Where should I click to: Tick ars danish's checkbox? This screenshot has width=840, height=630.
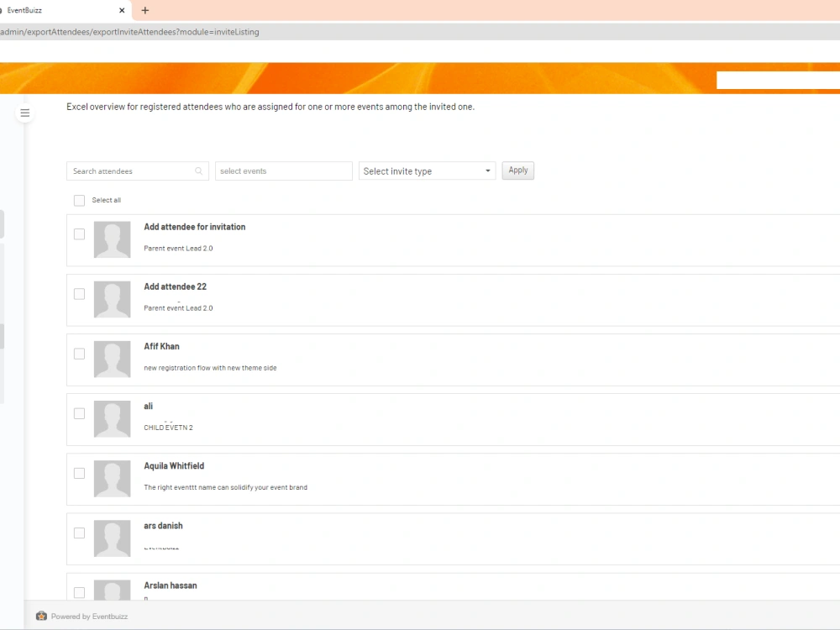[x=79, y=533]
